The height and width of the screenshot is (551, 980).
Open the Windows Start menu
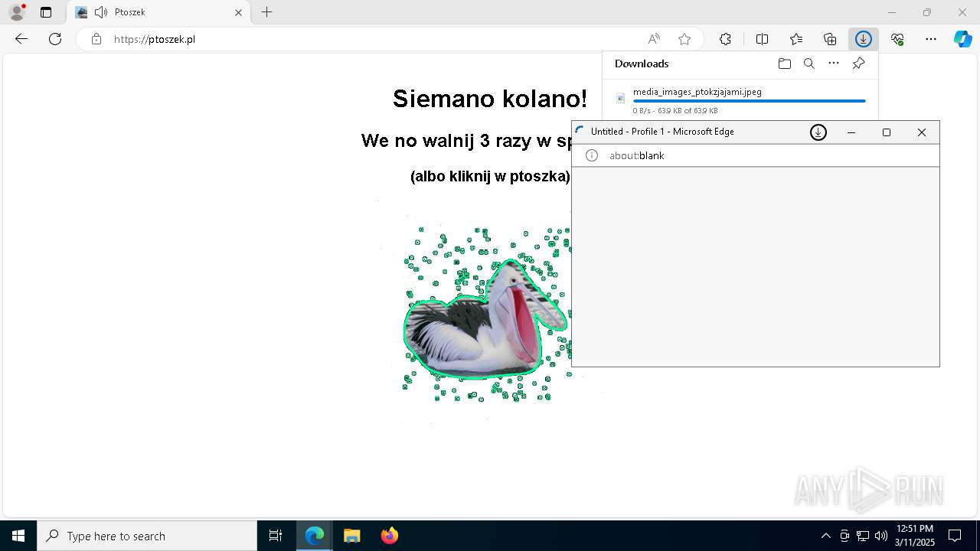tap(18, 536)
